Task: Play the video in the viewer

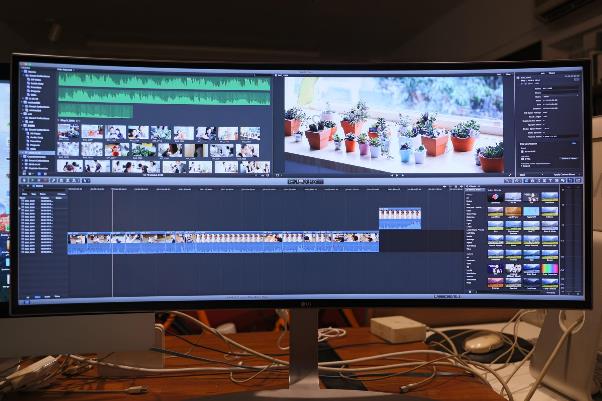Action: (x=397, y=176)
